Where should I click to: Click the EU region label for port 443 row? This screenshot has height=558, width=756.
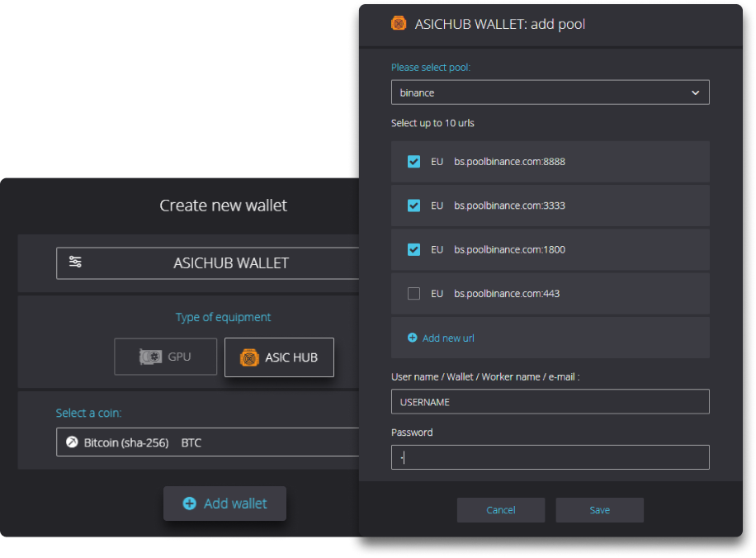pos(437,293)
